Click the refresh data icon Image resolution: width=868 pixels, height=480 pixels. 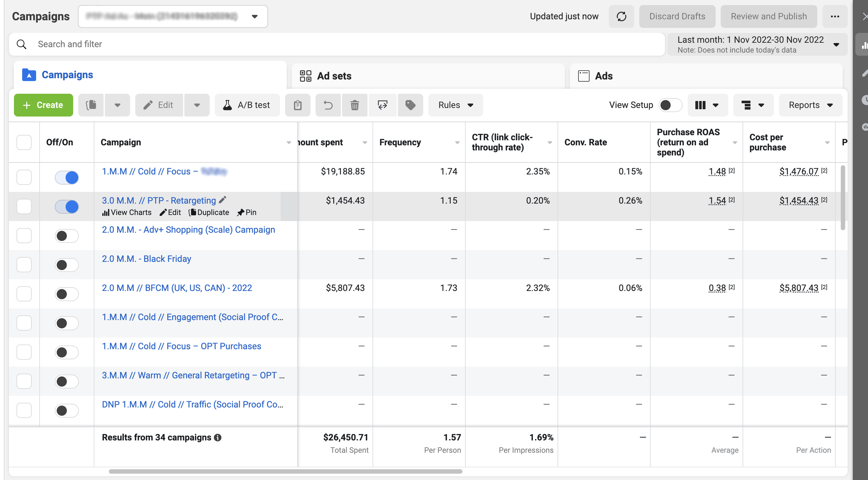(x=621, y=16)
